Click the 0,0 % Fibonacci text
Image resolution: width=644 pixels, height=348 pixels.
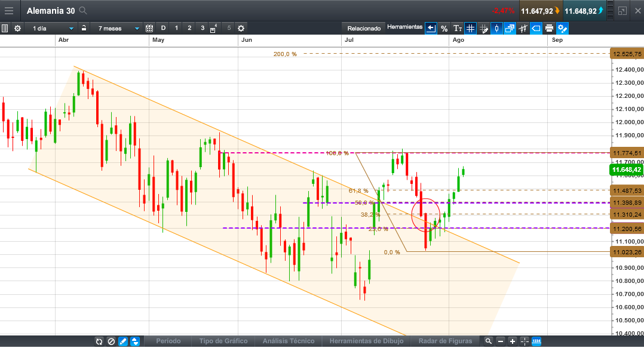[x=392, y=252]
